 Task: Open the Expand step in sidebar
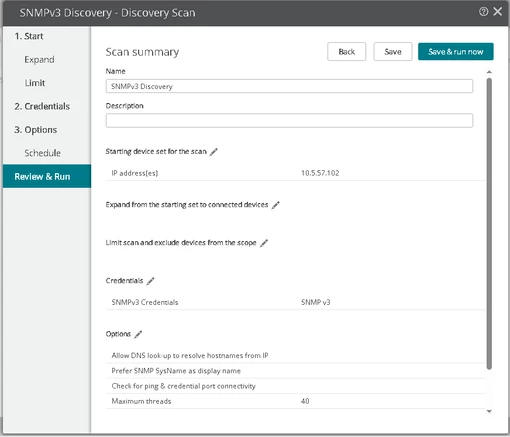pyautogui.click(x=39, y=60)
